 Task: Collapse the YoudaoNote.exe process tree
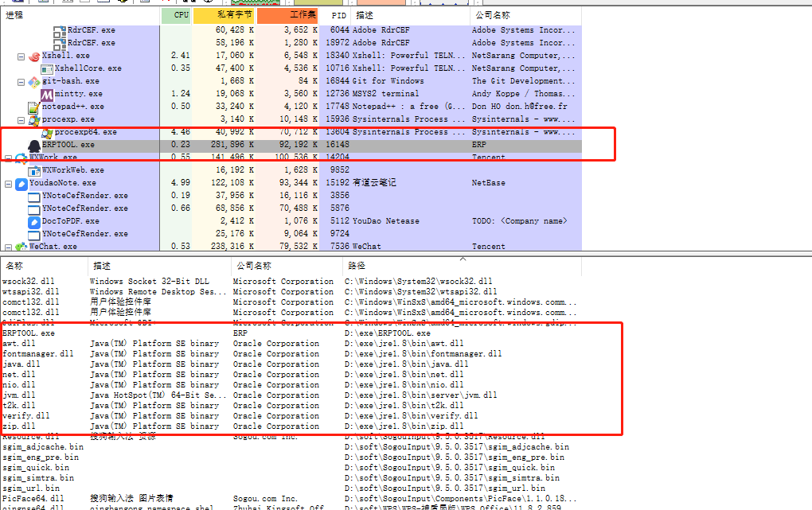click(8, 184)
